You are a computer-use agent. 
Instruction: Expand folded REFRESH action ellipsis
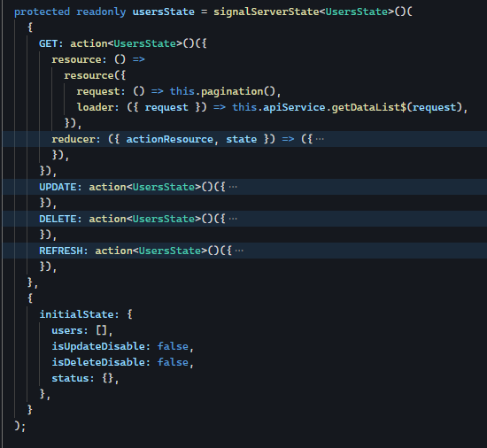click(239, 251)
